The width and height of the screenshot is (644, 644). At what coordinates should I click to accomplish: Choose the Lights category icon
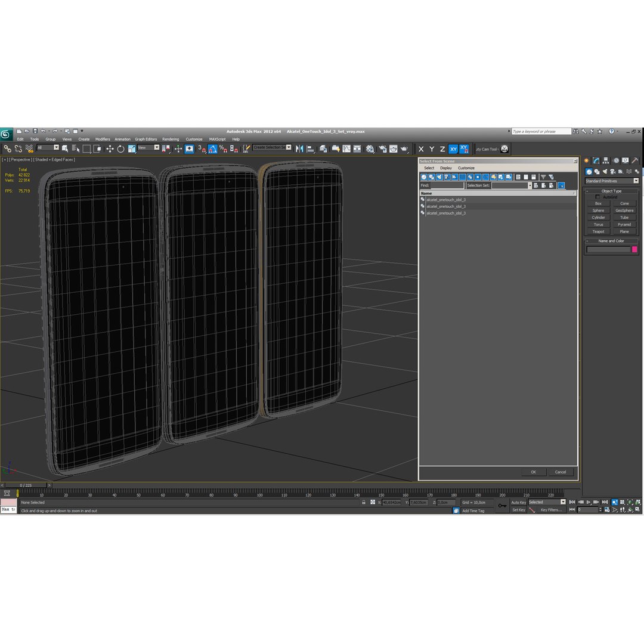click(x=605, y=172)
